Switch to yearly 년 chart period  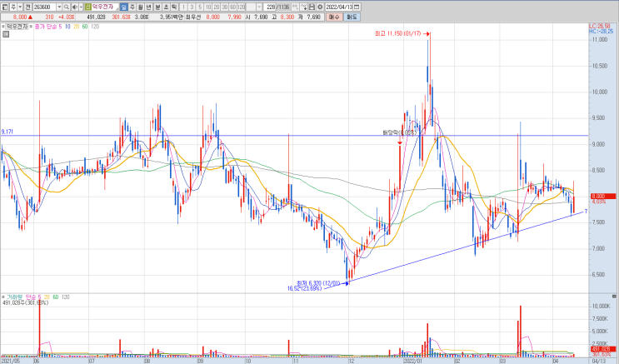[x=148, y=7]
